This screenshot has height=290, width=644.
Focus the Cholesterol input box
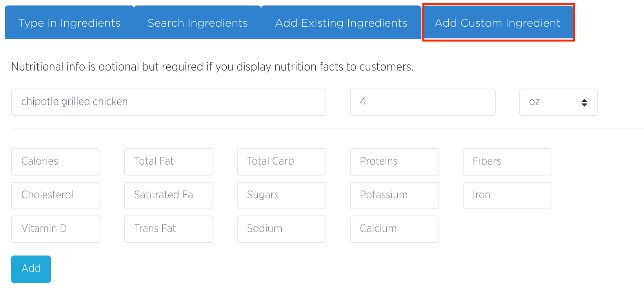56,195
